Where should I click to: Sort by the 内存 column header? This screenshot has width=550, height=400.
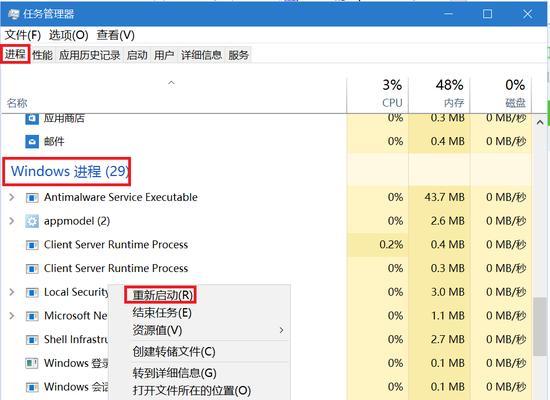(x=454, y=103)
